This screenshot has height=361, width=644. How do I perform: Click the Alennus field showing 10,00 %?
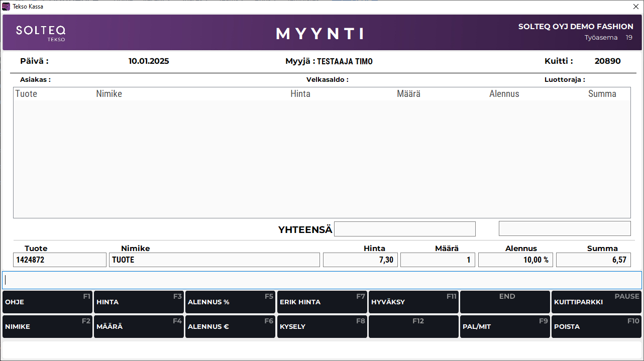coord(515,260)
